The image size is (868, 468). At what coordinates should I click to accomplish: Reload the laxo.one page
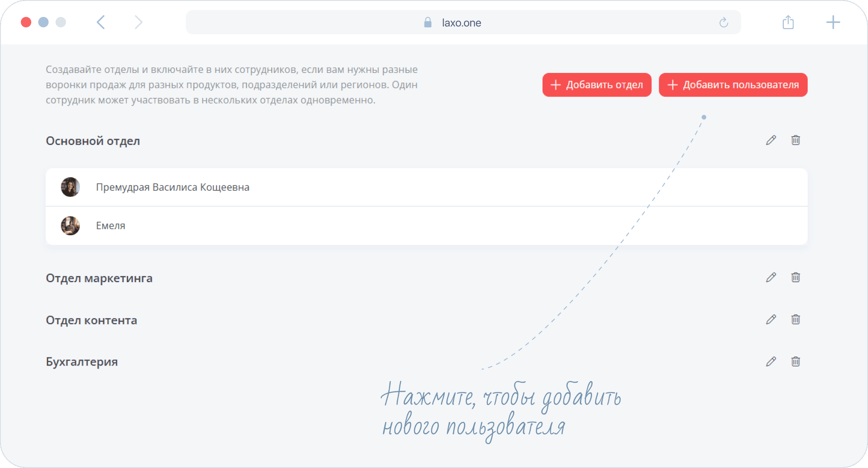(x=723, y=23)
